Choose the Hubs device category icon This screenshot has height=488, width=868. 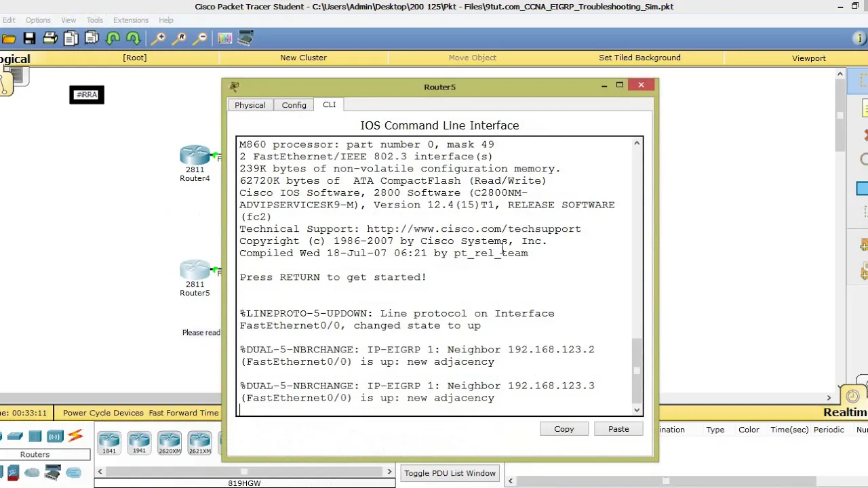tap(35, 436)
